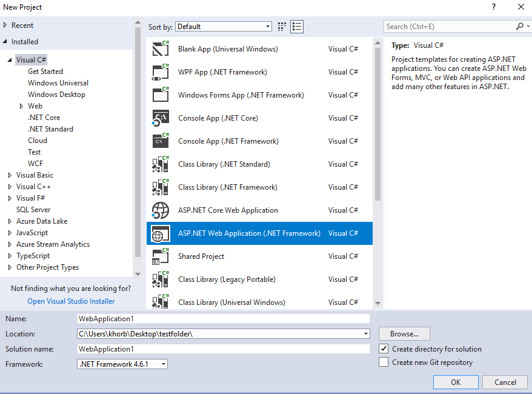Toggle Create directory for solution checkbox

click(x=384, y=349)
